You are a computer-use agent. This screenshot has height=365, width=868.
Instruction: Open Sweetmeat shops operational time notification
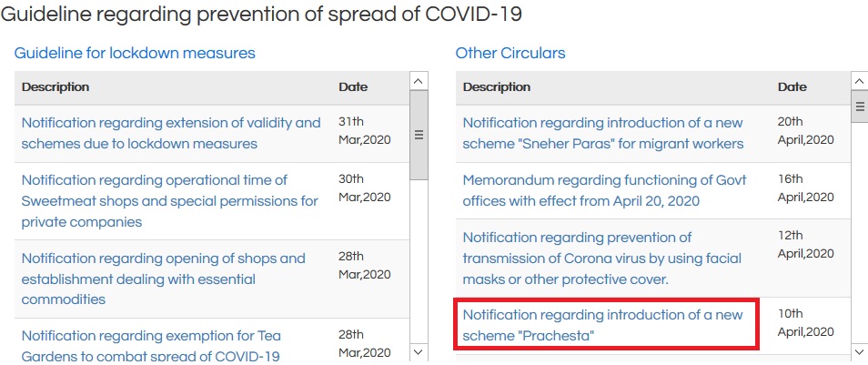pyautogui.click(x=169, y=201)
